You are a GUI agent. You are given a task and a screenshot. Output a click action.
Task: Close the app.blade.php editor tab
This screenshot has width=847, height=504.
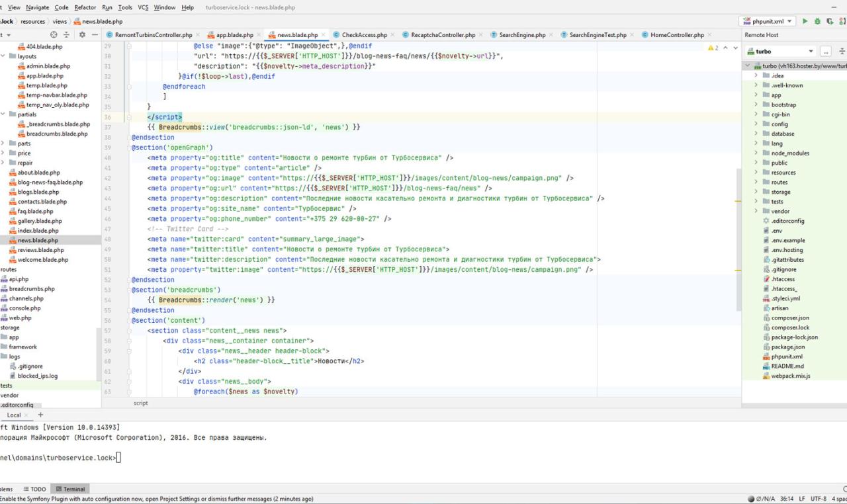[x=259, y=35]
